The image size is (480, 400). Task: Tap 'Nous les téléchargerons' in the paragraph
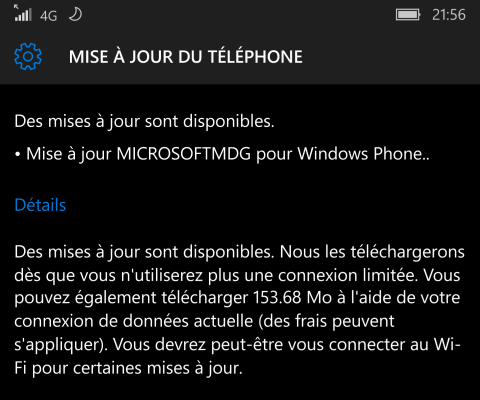(x=372, y=252)
